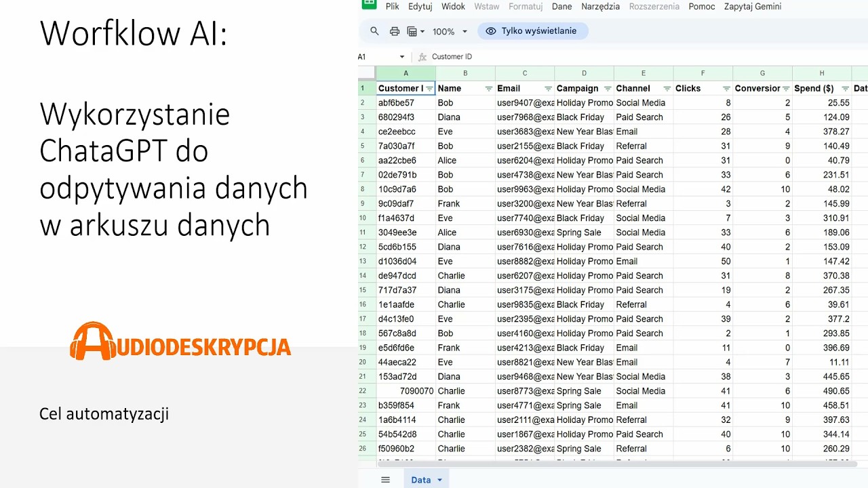Open the Widok menu

pos(453,6)
